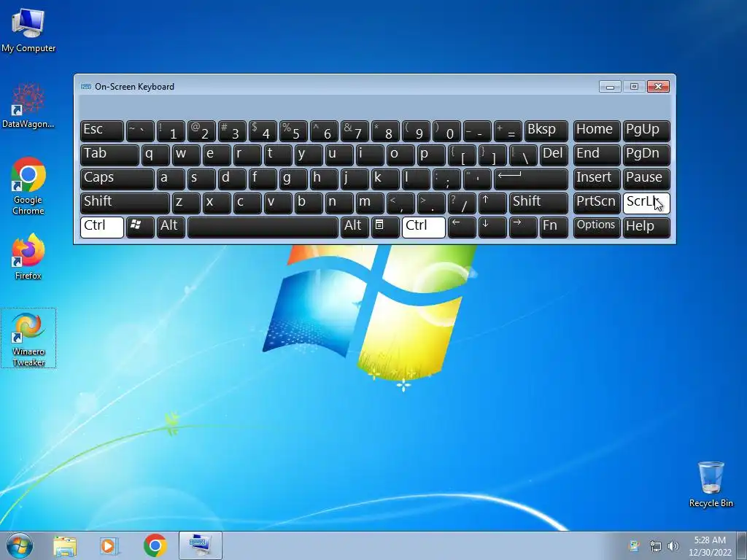
Task: Toggle the left Alt key
Action: click(x=171, y=227)
